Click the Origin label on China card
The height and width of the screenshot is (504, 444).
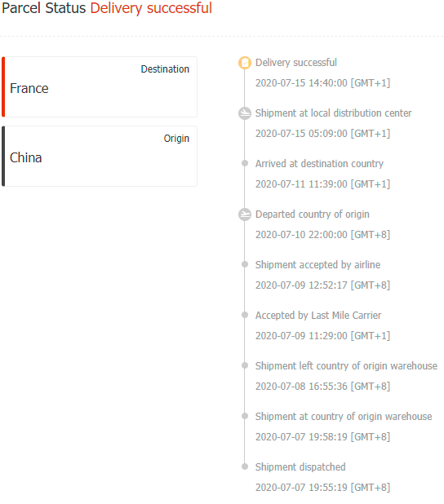pyautogui.click(x=176, y=139)
